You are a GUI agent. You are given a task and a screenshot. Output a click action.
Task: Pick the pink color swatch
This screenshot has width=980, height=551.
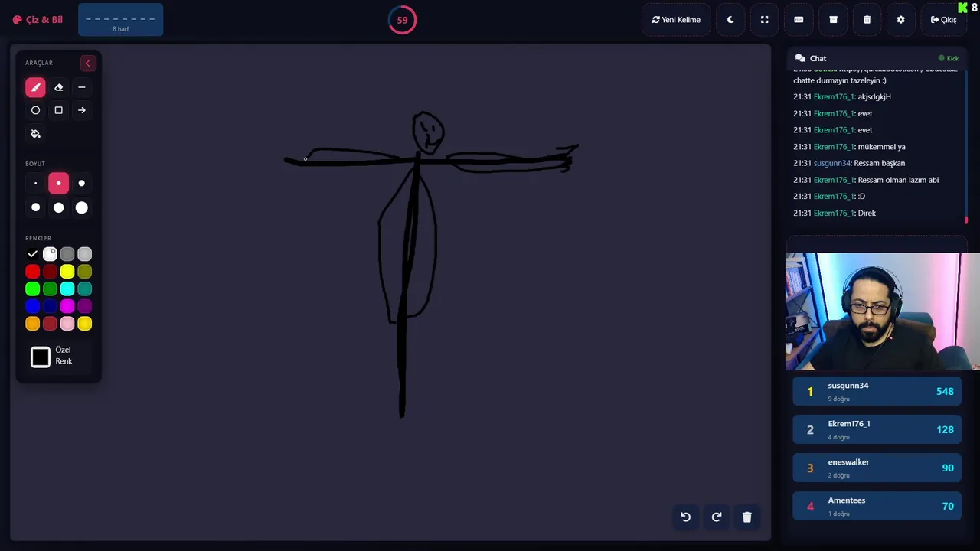67,324
